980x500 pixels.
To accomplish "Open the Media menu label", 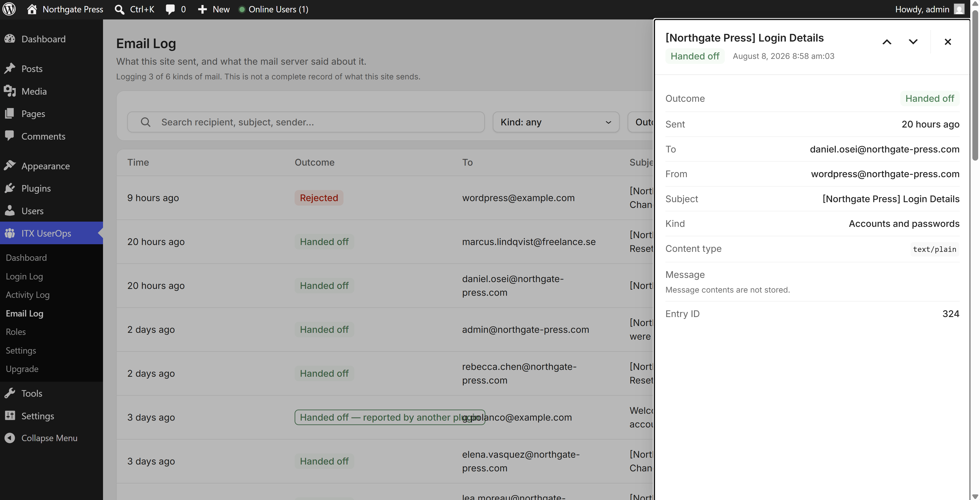I will tap(34, 91).
